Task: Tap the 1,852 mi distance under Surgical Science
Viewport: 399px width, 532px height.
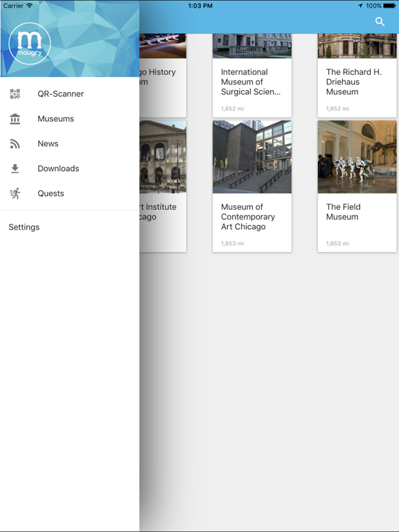Action: click(x=233, y=109)
